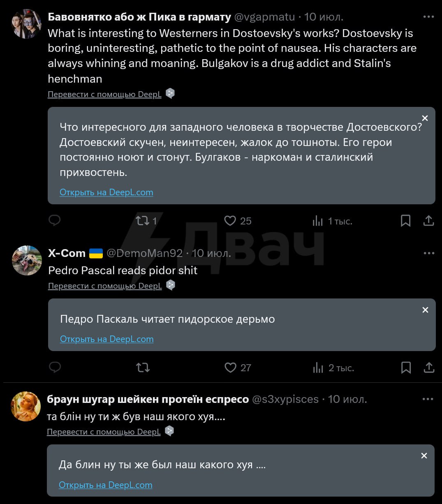This screenshot has height=504, width=442.
Task: Click 'Открыть на DeepL.com' under the Dostoevsky translation
Action: point(106,192)
